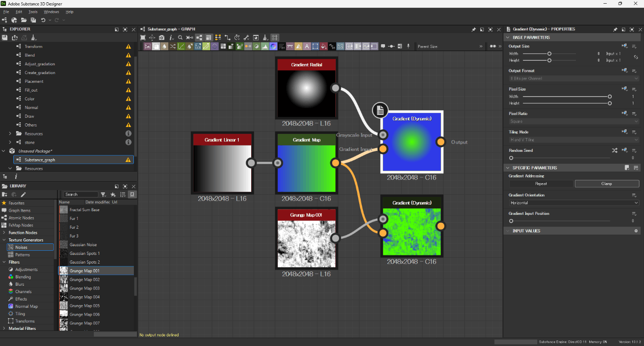Add a comment using the speech bubble icon
Image resolution: width=644 pixels, height=346 pixels.
pyautogui.click(x=383, y=46)
